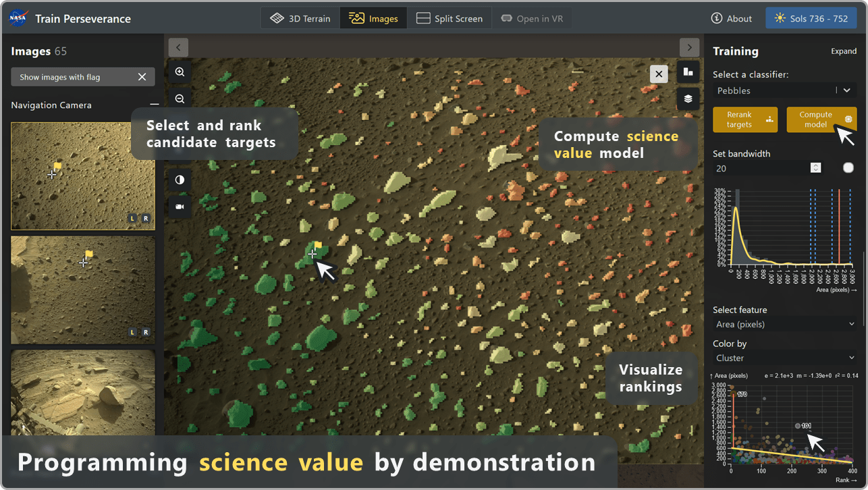Open the Sols 736 - 752 selector

pos(811,18)
